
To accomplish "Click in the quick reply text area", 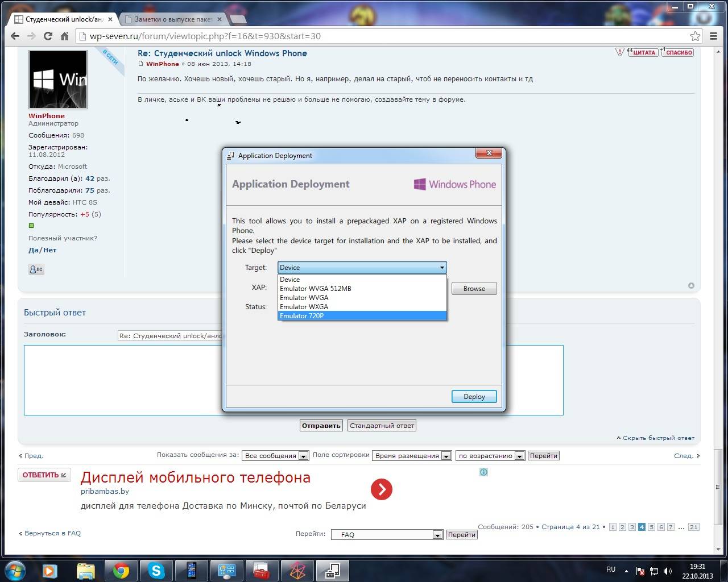I will [293, 380].
